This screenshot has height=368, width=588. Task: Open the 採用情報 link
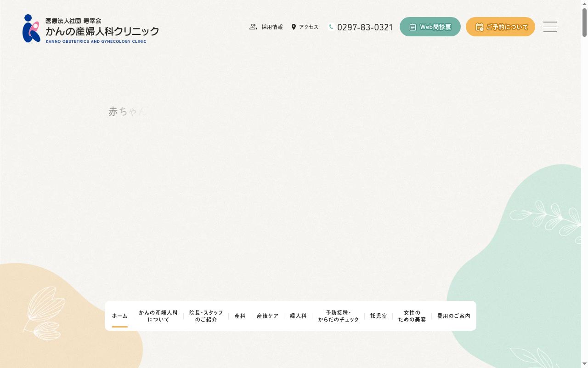[272, 27]
